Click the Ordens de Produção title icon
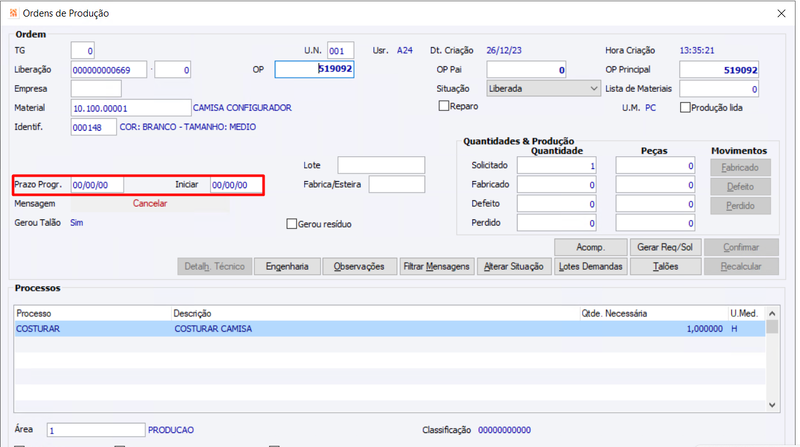 click(x=13, y=13)
